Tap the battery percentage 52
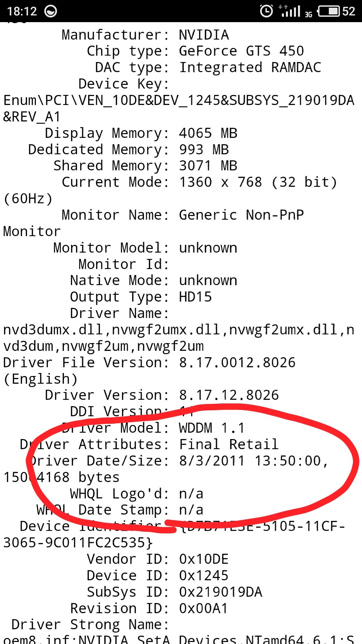 coord(349,11)
